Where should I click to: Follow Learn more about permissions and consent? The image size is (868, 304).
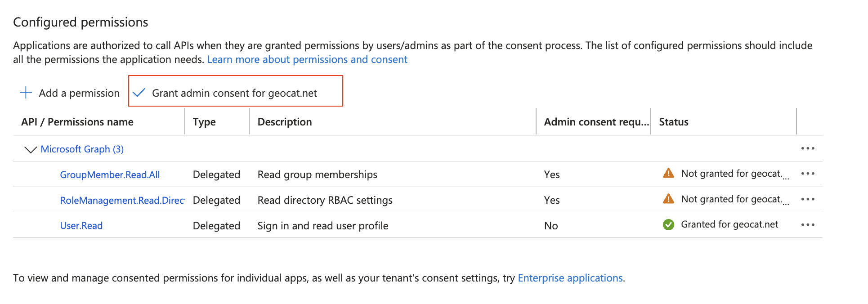307,59
